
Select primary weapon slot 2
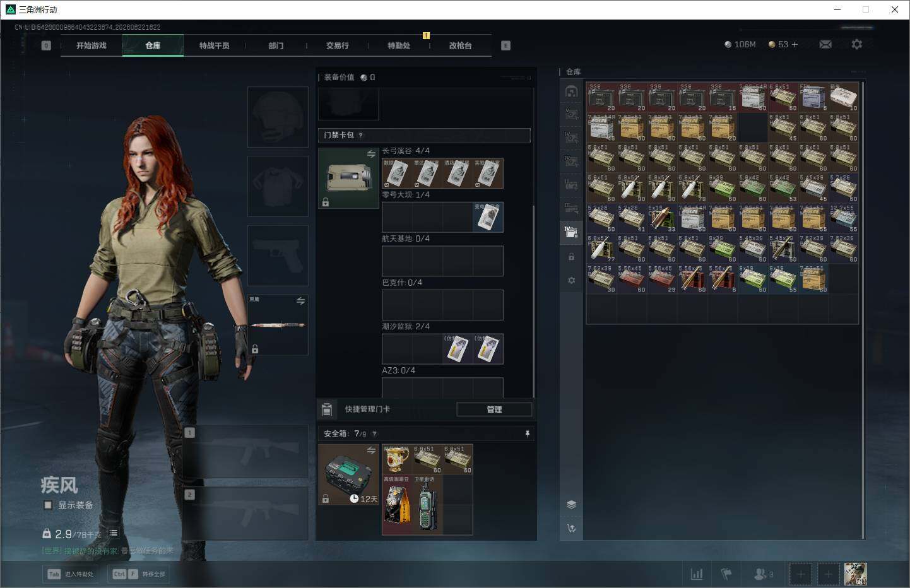click(x=245, y=513)
